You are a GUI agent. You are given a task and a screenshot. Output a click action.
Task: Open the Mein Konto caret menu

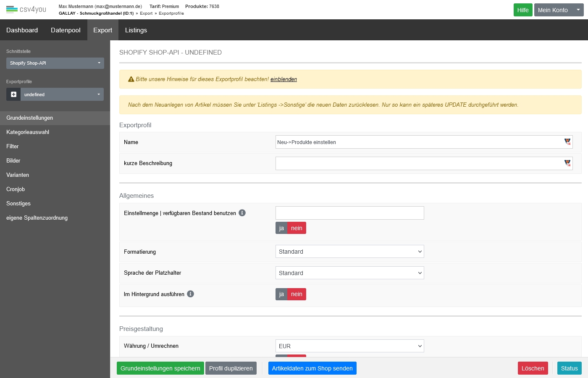(578, 10)
